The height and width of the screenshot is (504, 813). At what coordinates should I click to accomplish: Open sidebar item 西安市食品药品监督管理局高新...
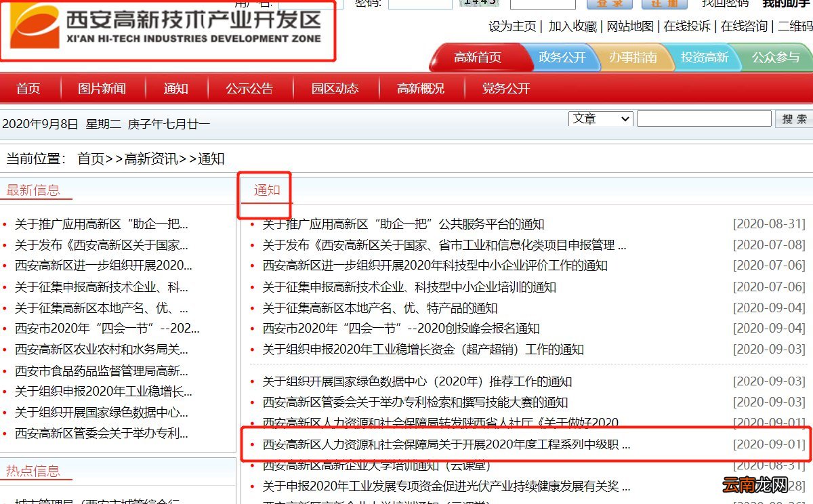click(x=102, y=371)
